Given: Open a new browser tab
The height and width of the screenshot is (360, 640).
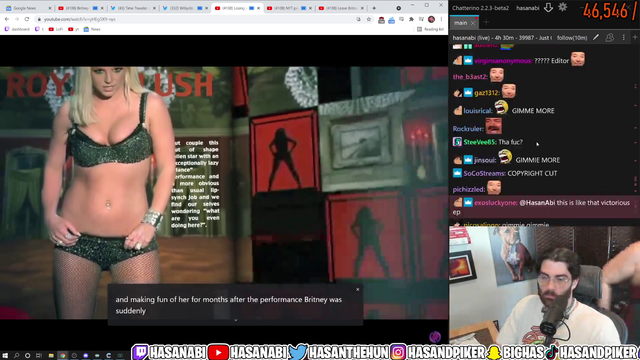Looking at the screenshot, I should coord(374,8).
